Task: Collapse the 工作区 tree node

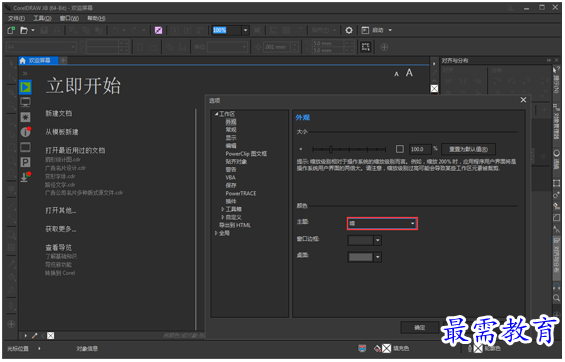Action: click(x=216, y=114)
